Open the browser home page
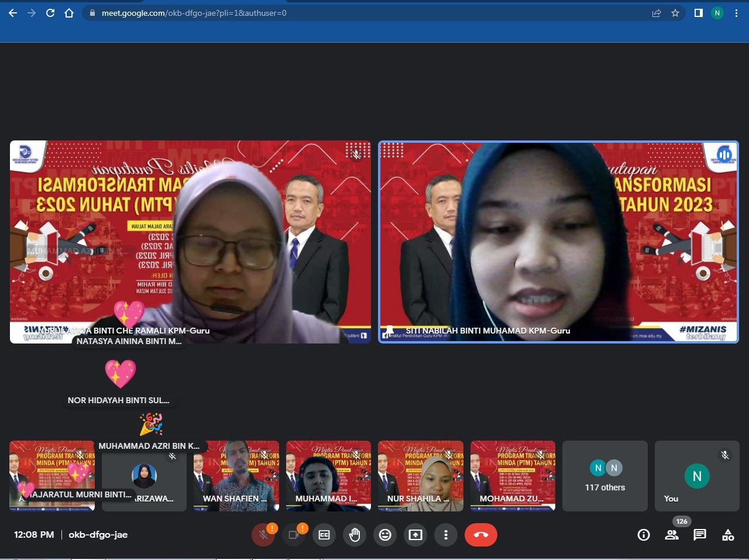This screenshot has width=749, height=560. pos(69,13)
